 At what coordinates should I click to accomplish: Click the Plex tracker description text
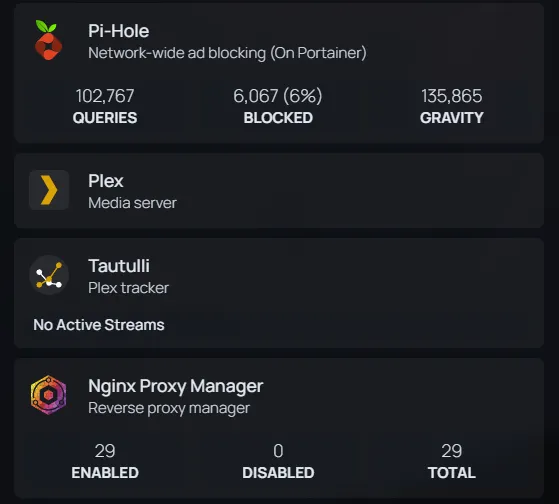click(128, 288)
